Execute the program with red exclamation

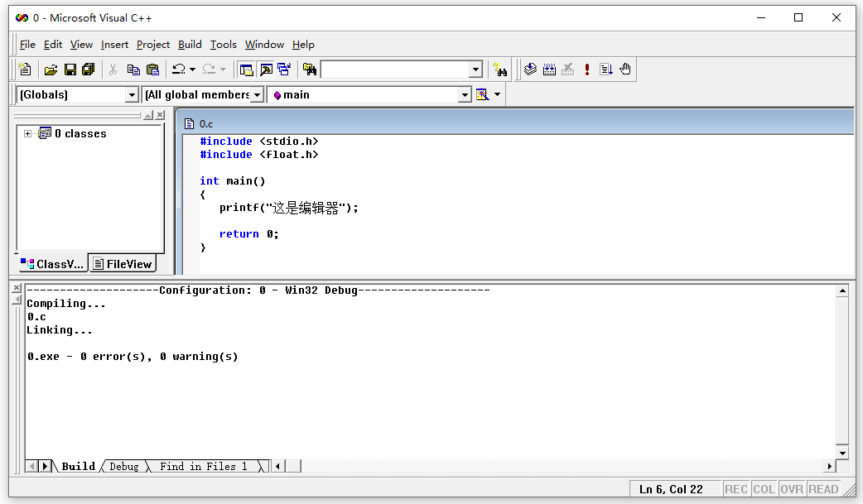[587, 70]
